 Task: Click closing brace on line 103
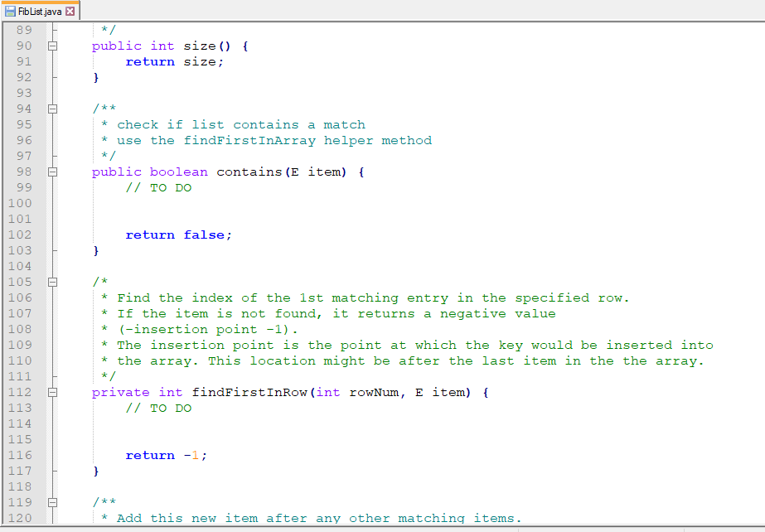pos(96,250)
